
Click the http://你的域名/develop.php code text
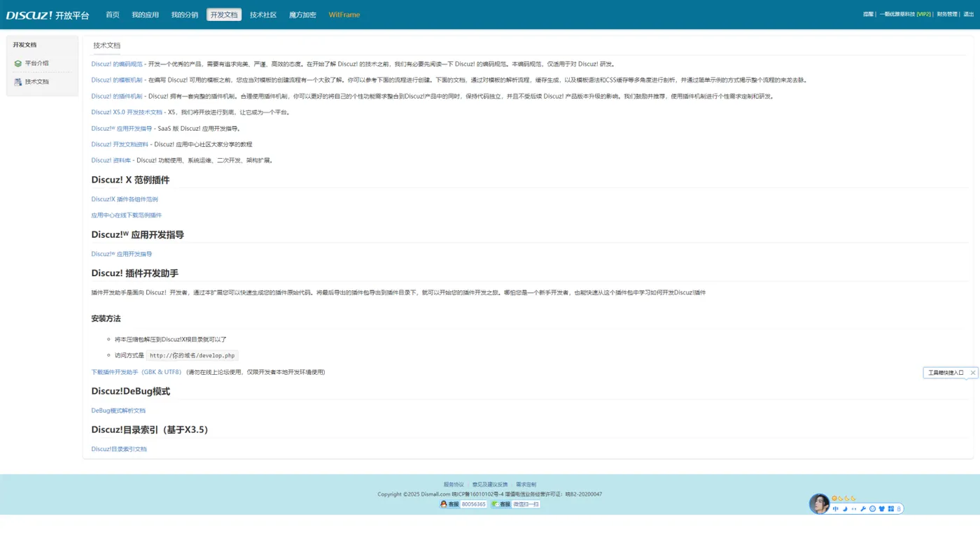point(192,355)
